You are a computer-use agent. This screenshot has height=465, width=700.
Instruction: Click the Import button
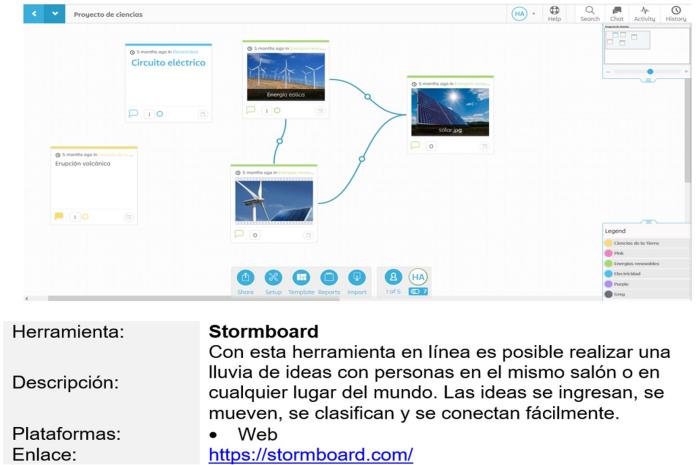click(x=357, y=280)
